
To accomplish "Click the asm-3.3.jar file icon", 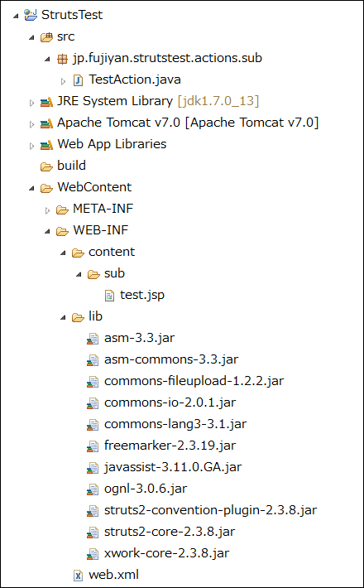I will 93,339.
